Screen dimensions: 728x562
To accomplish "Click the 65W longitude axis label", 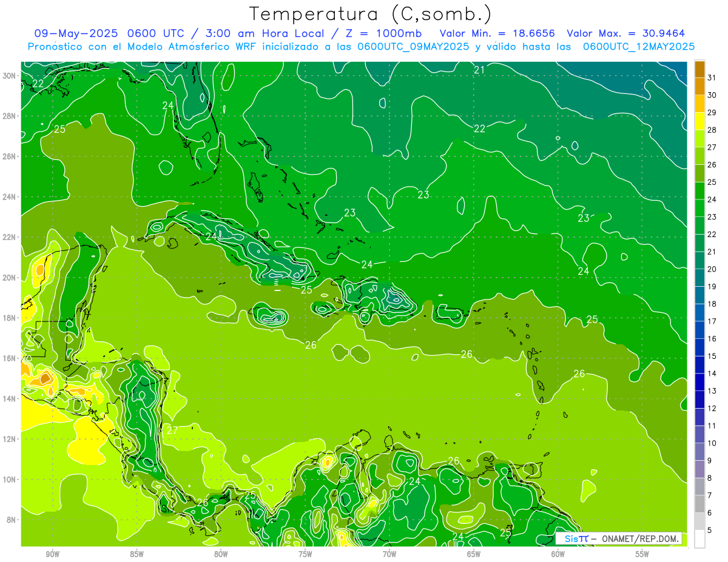I will pos(474,555).
